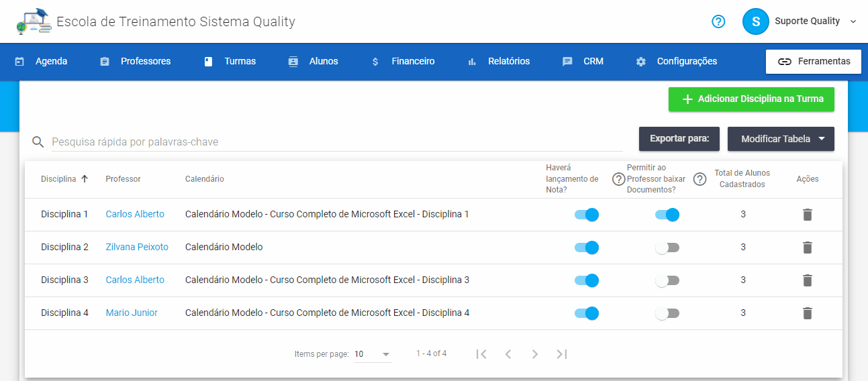Open help icon for Haverá lançamento de Nota

tap(619, 179)
